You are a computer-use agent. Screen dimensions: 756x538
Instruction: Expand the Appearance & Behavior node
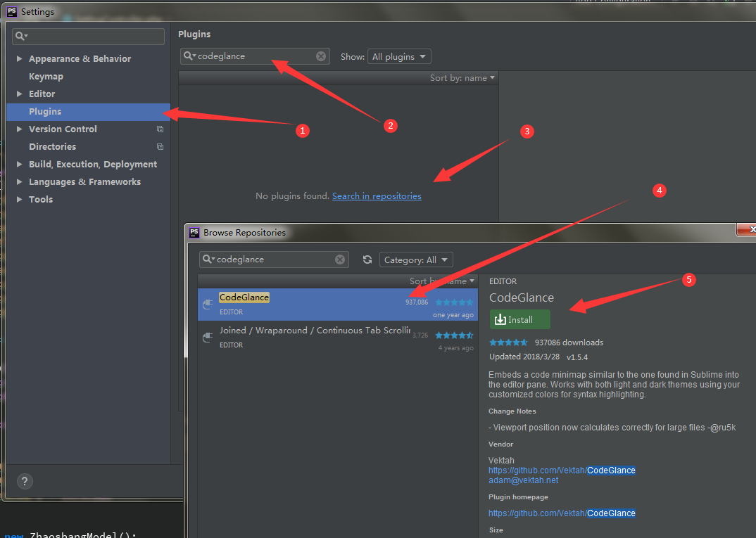[19, 59]
